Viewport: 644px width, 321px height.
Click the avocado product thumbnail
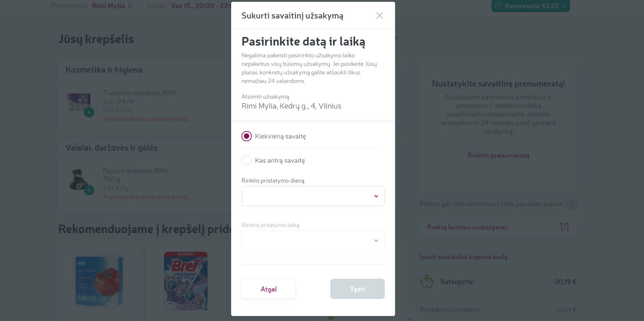79,180
